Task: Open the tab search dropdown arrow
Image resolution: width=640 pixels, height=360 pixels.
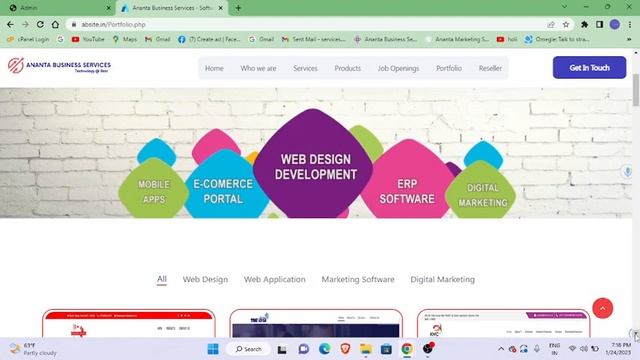Action: [x=564, y=7]
